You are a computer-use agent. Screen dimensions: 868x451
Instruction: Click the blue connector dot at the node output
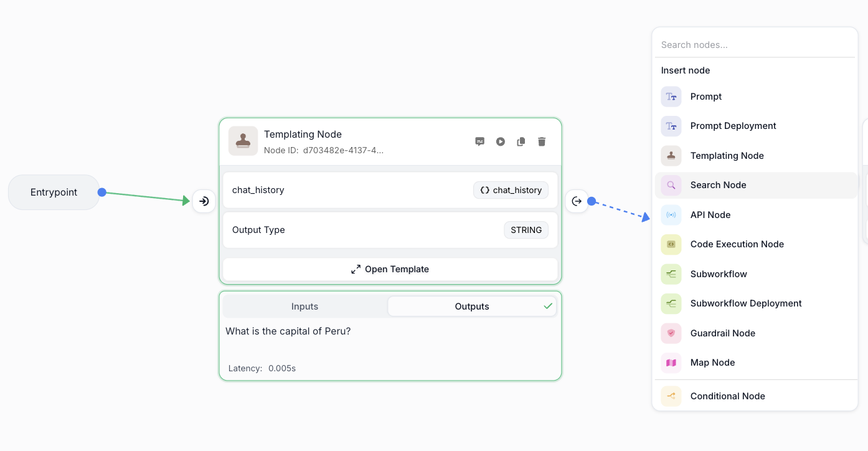coord(592,201)
